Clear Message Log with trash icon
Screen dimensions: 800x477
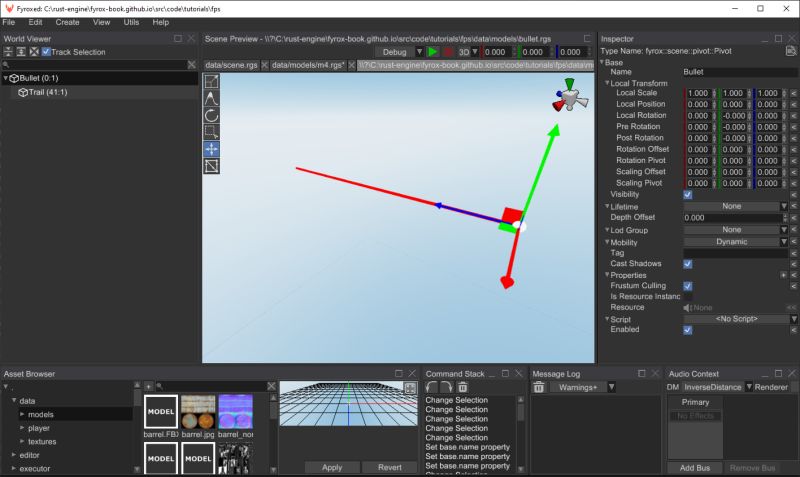[539, 387]
